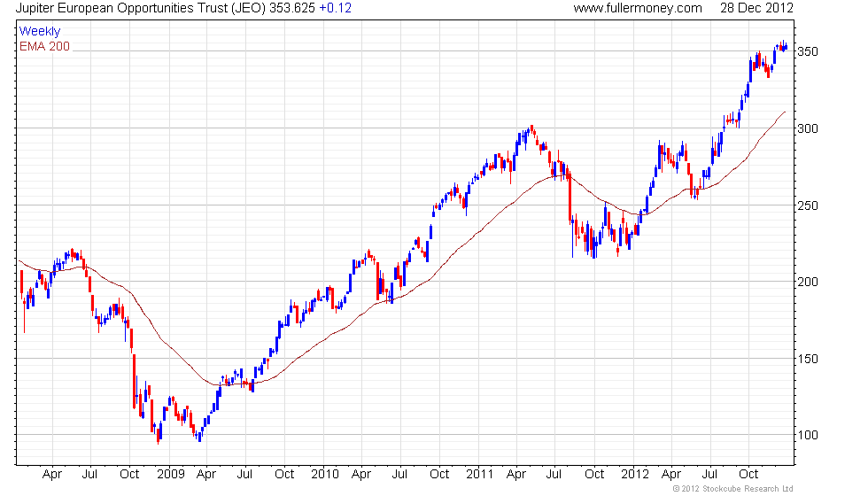
Task: Click the 300 price axis label
Action: coord(807,128)
